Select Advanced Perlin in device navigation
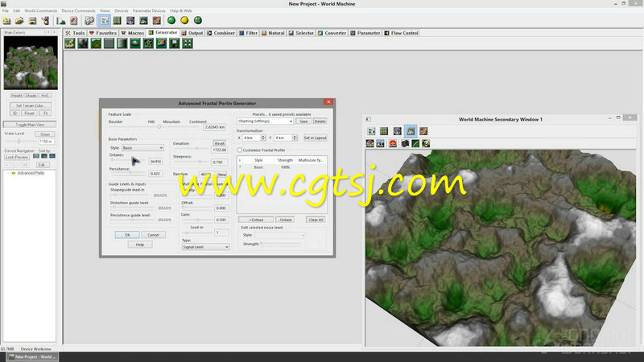This screenshot has height=362, width=644. (31, 173)
